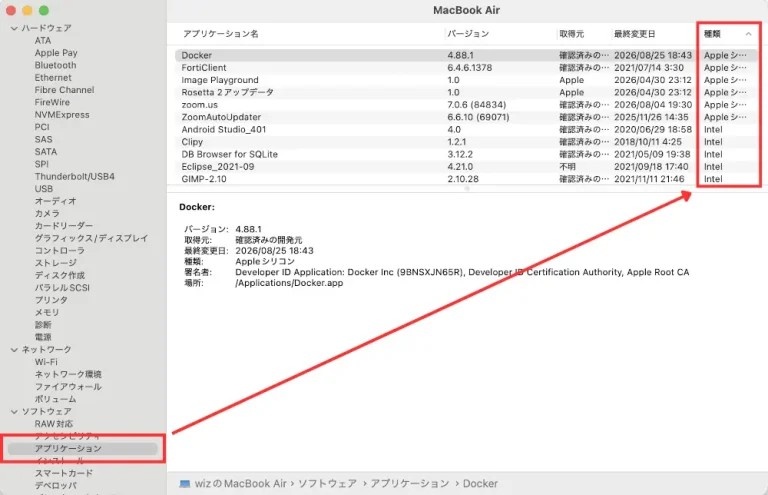Select アプリケーション in the sidebar

[82, 448]
